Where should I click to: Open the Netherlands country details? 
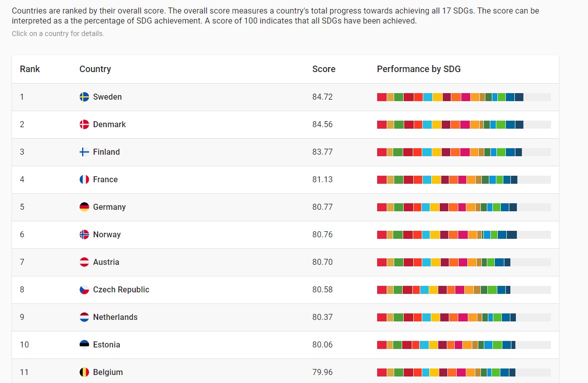(x=115, y=317)
